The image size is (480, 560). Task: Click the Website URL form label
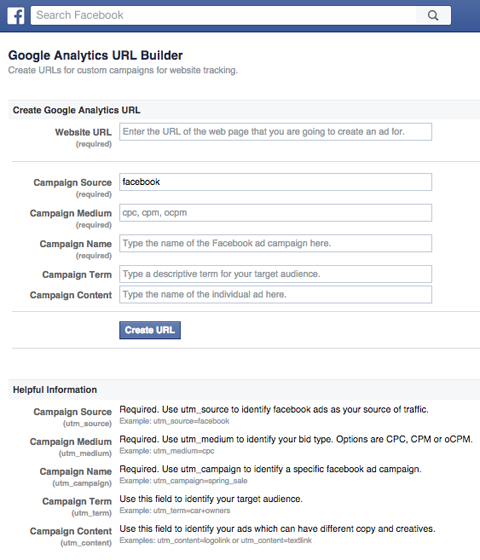tap(83, 132)
